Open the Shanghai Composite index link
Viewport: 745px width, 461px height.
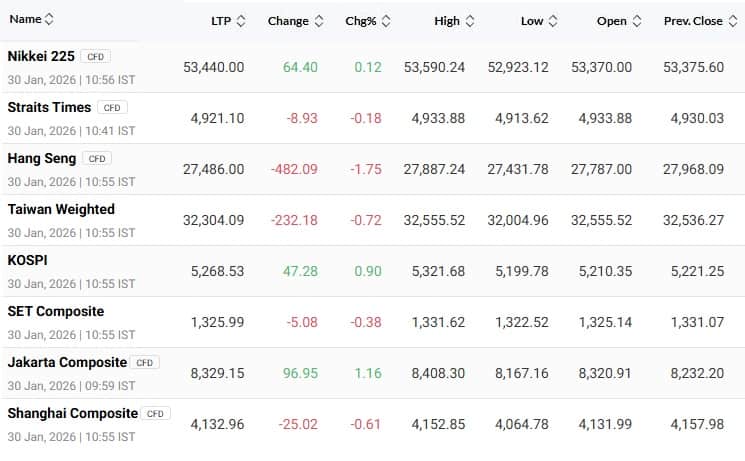(73, 413)
